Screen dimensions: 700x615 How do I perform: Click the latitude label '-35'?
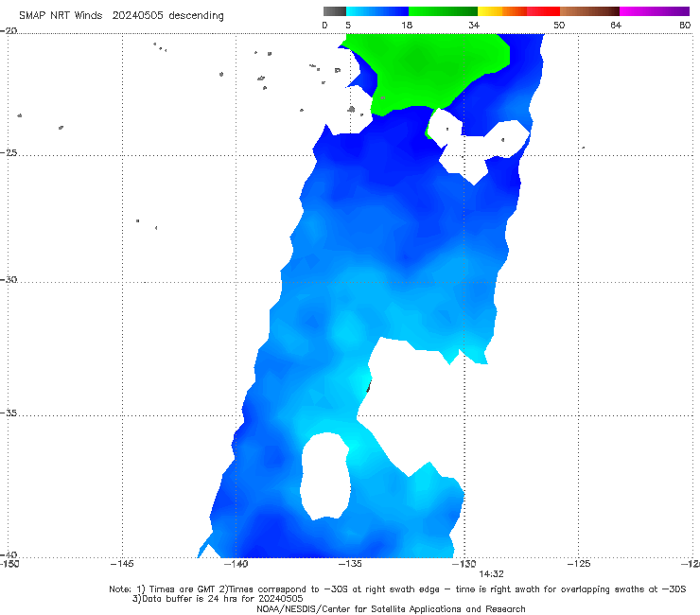point(9,413)
